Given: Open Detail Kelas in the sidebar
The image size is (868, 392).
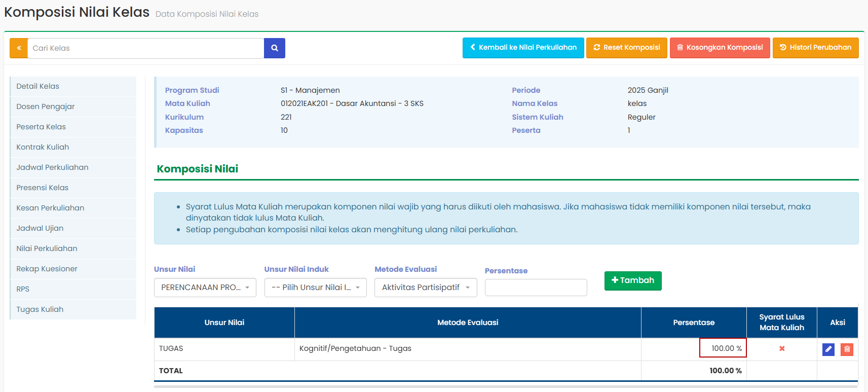Looking at the screenshot, I should pyautogui.click(x=37, y=86).
